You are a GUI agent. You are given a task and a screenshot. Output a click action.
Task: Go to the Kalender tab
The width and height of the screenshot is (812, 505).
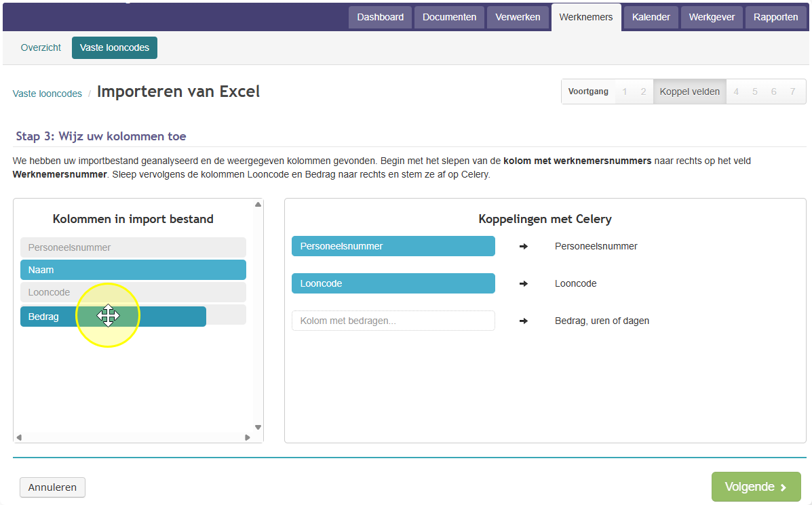(651, 17)
